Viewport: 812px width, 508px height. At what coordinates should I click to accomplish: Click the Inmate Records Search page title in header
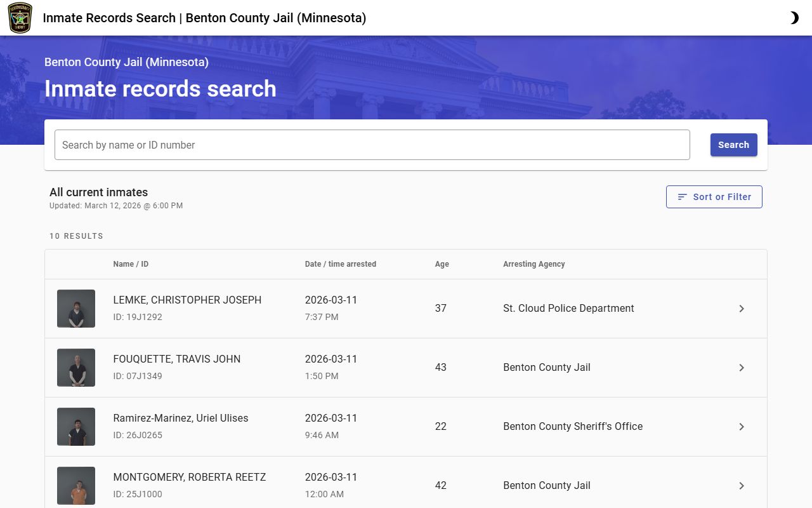204,18
